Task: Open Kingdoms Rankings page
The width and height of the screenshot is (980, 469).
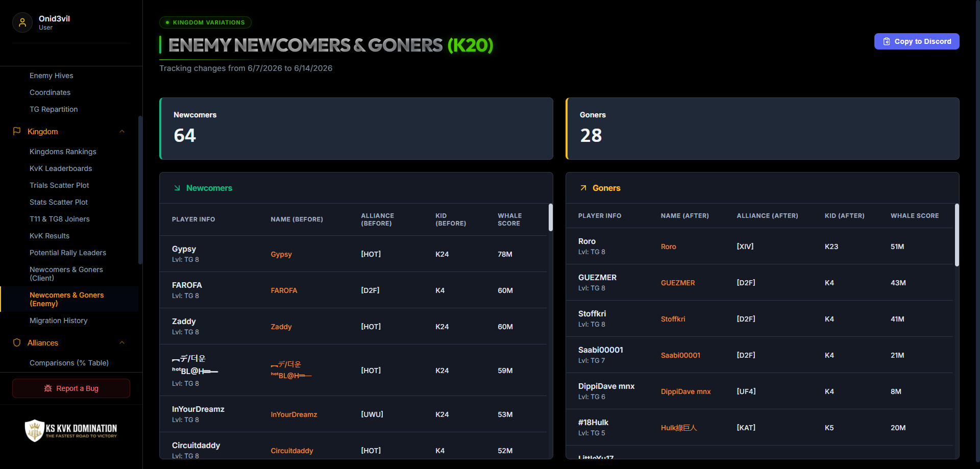Action: pyautogui.click(x=63, y=152)
